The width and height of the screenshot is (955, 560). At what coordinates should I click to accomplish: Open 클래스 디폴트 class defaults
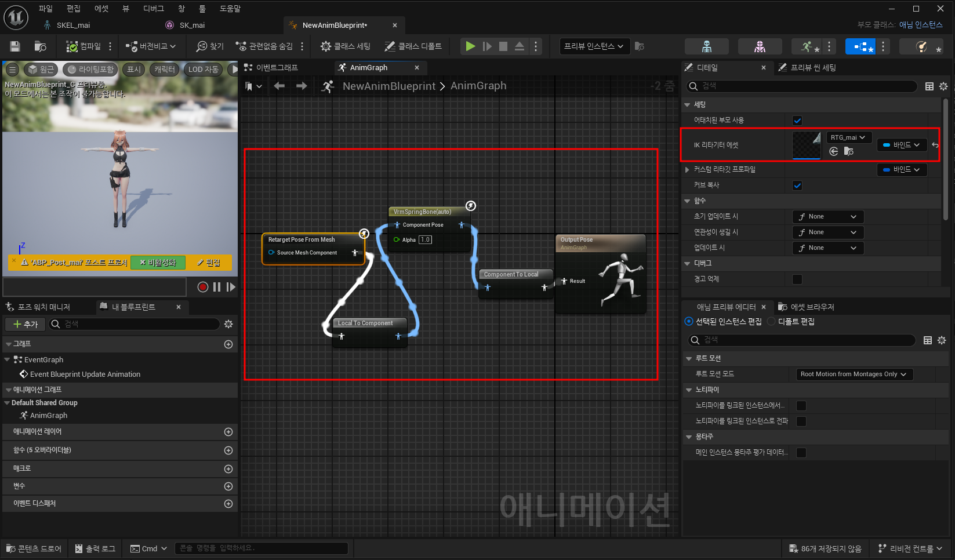(413, 46)
